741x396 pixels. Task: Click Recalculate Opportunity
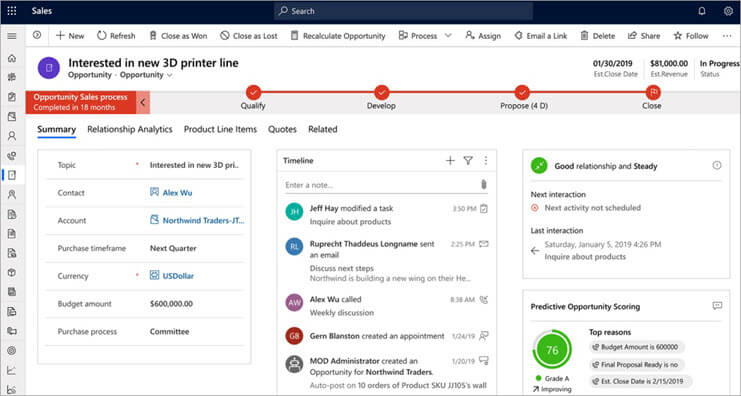[338, 36]
